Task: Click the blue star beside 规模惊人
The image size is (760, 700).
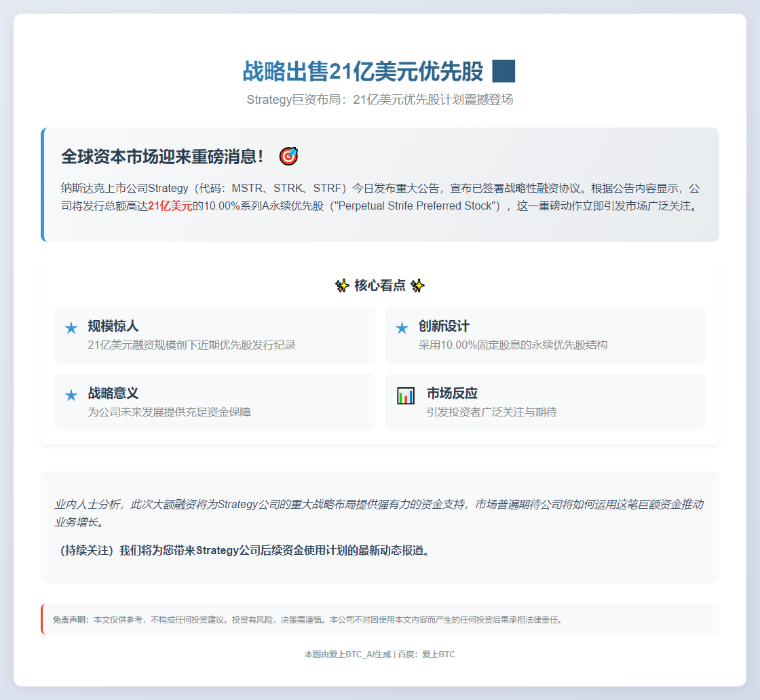Action: pyautogui.click(x=71, y=328)
